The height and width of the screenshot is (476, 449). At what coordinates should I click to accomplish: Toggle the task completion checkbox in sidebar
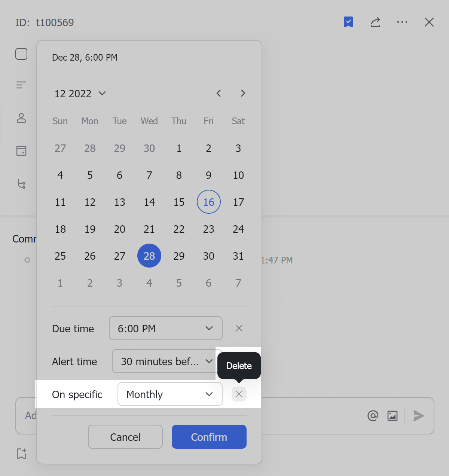[21, 54]
